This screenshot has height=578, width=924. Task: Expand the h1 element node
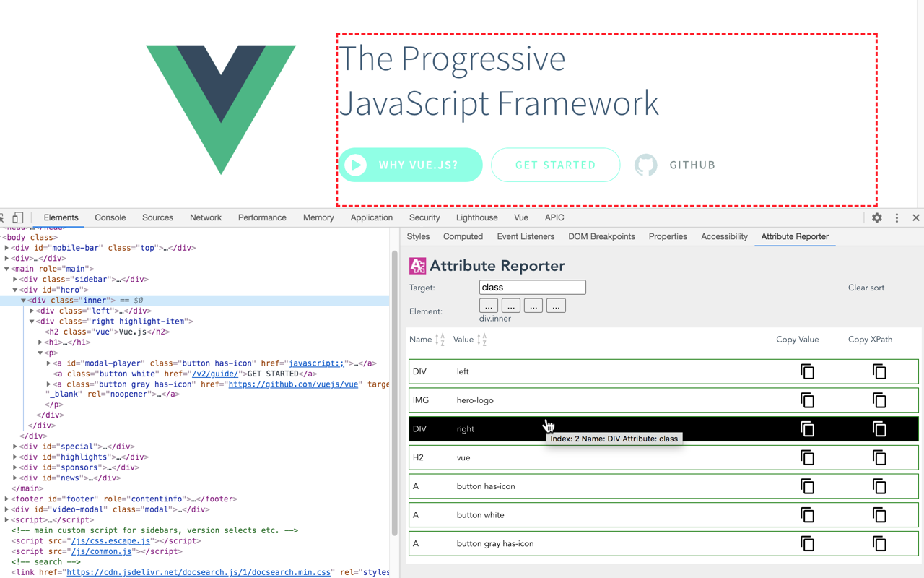click(40, 342)
